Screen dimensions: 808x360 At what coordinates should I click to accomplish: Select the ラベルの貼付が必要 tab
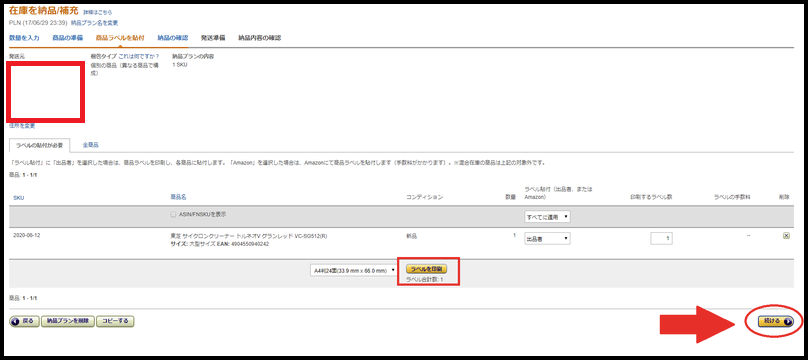(39, 146)
